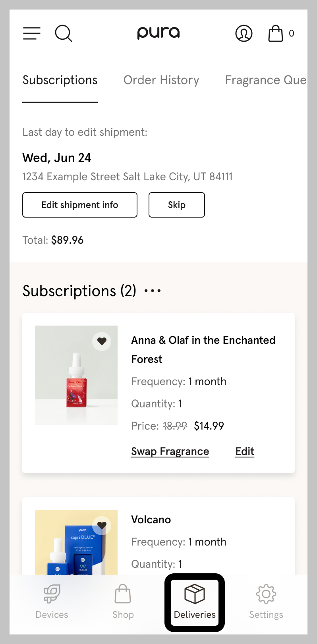This screenshot has height=644, width=317.
Task: Tap the search magnifier icon
Action: point(63,33)
